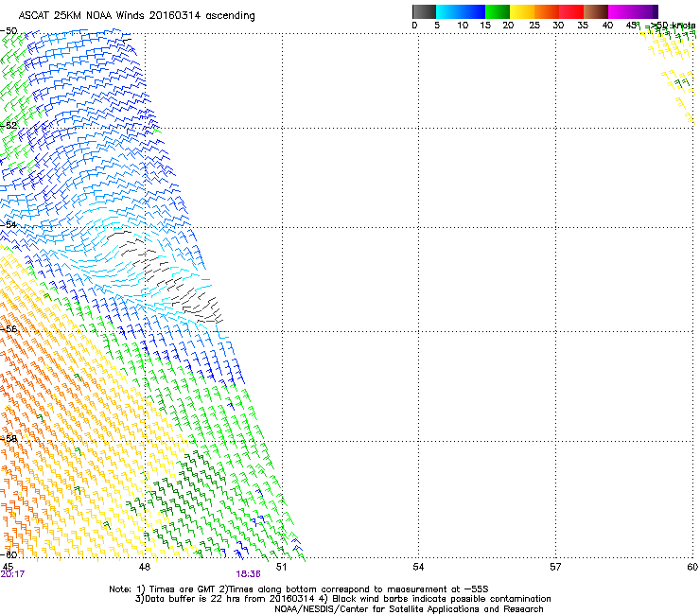Click the "-50" latitude label
The width and height of the screenshot is (700, 615).
click(9, 31)
